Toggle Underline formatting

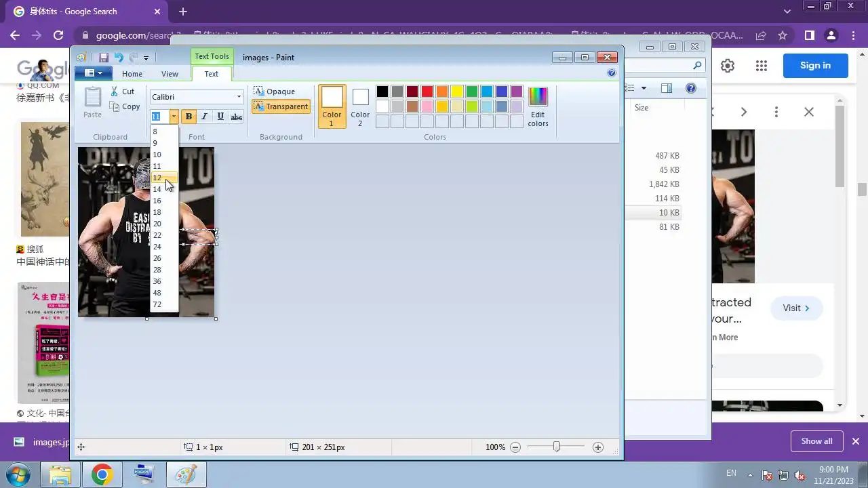[x=220, y=117]
